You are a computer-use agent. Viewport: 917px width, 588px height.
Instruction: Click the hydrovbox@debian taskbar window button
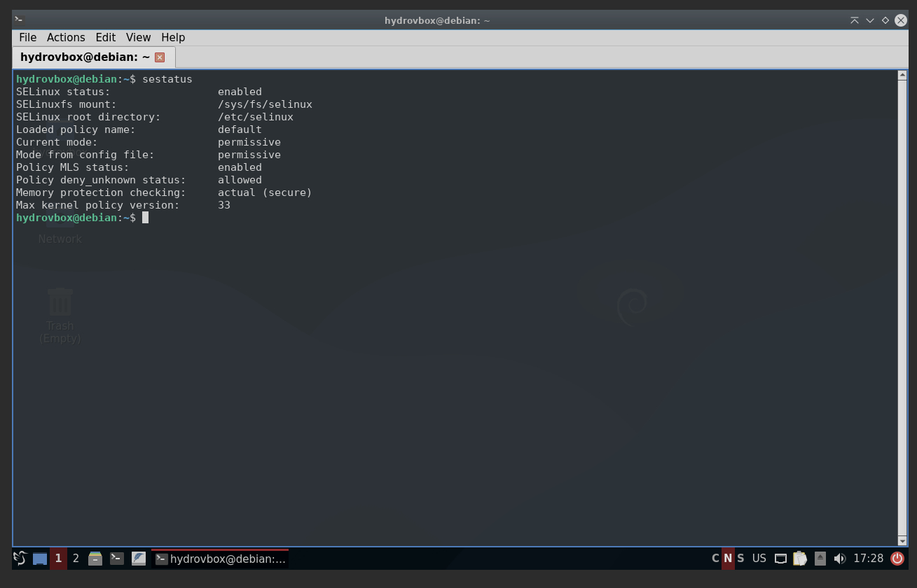pos(220,559)
